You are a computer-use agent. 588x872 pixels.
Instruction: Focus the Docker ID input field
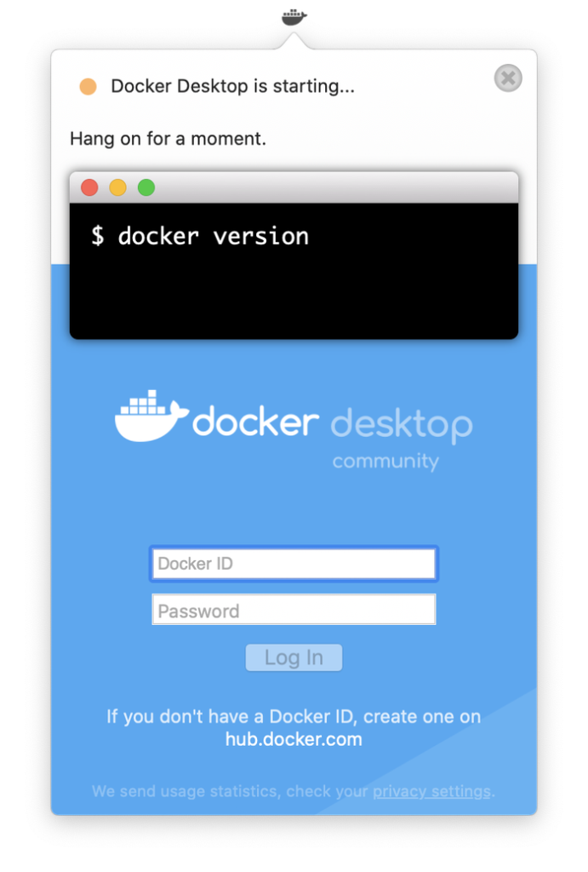click(294, 564)
